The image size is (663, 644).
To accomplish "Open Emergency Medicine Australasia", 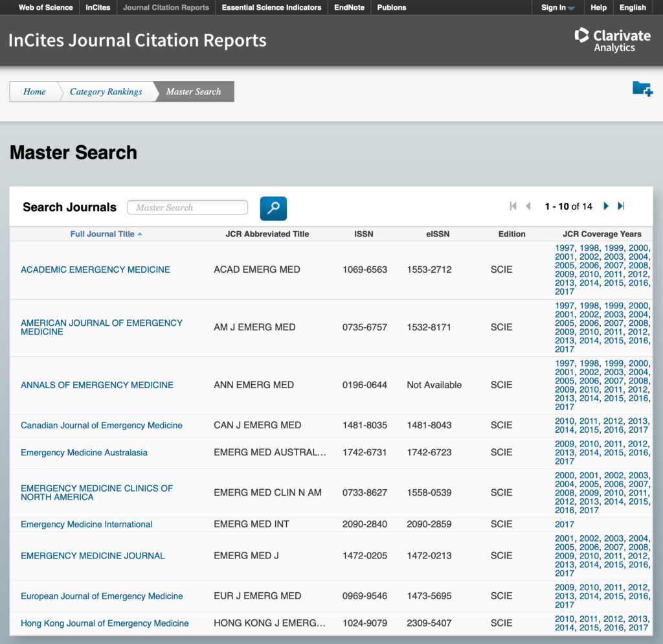I will pyautogui.click(x=84, y=452).
